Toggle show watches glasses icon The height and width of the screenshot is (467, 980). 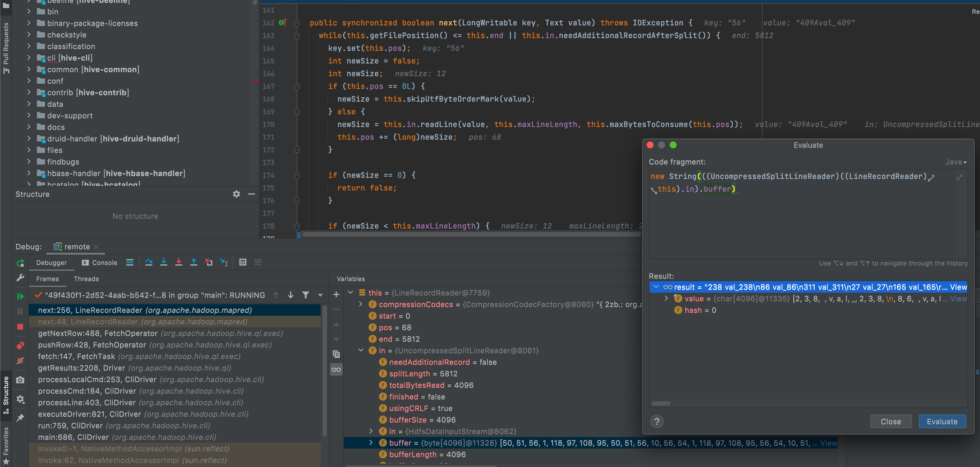pos(336,369)
